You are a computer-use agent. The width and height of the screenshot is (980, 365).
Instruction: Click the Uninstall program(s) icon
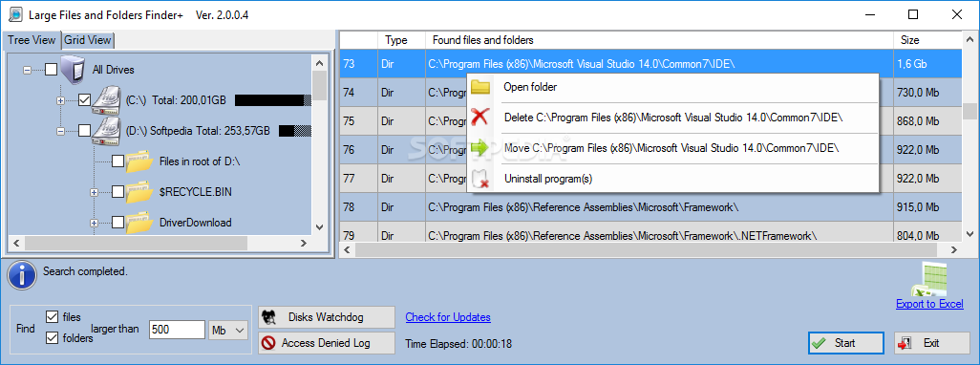(x=480, y=179)
